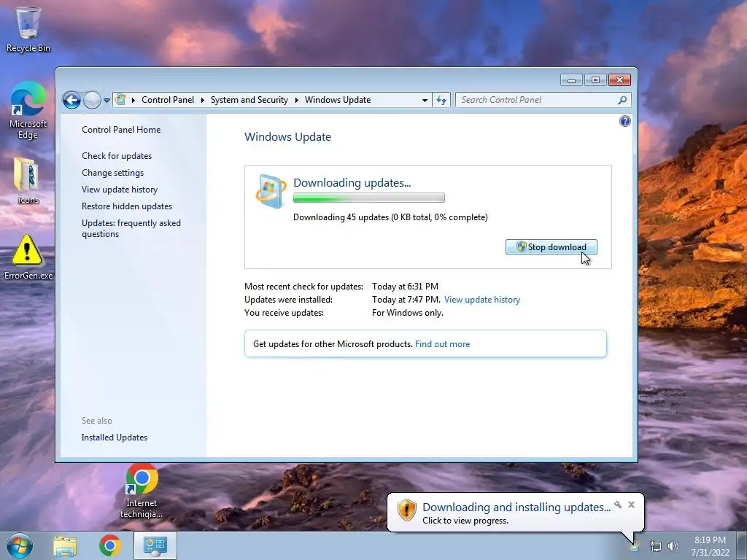
Task: Click Windows Update tray icon
Action: coord(634,546)
